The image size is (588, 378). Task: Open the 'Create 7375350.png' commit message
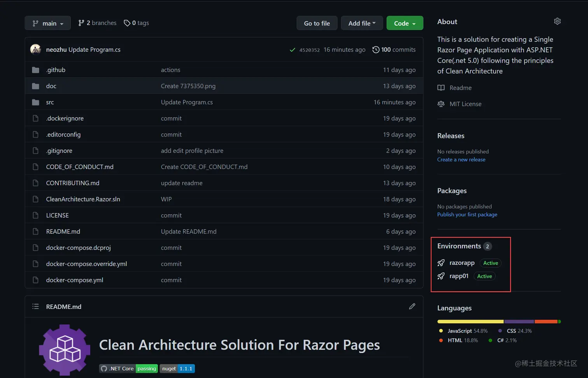point(188,86)
